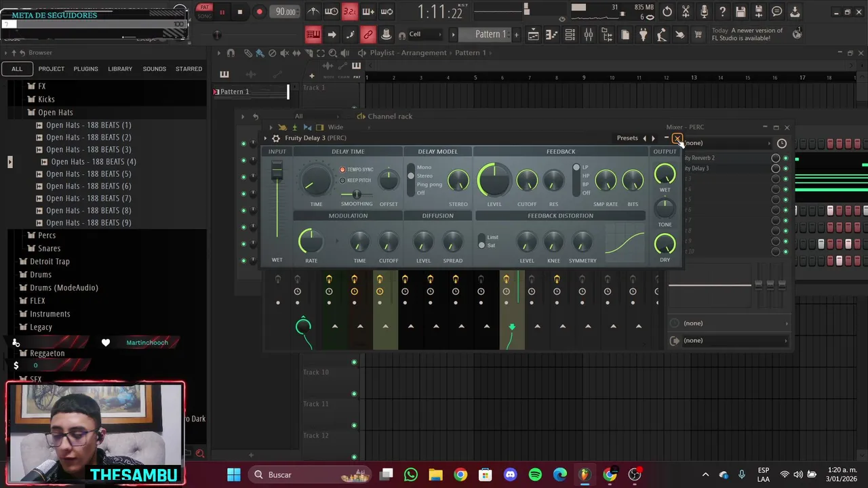
Task: Click the microphone recording icon
Action: click(x=704, y=12)
